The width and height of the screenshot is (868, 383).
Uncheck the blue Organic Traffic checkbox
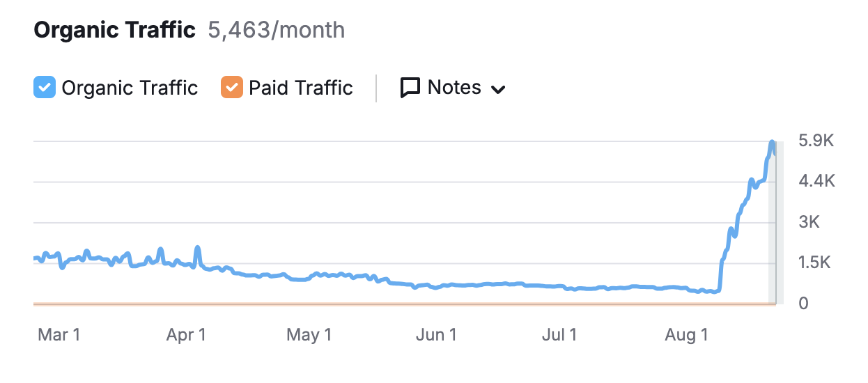click(45, 88)
